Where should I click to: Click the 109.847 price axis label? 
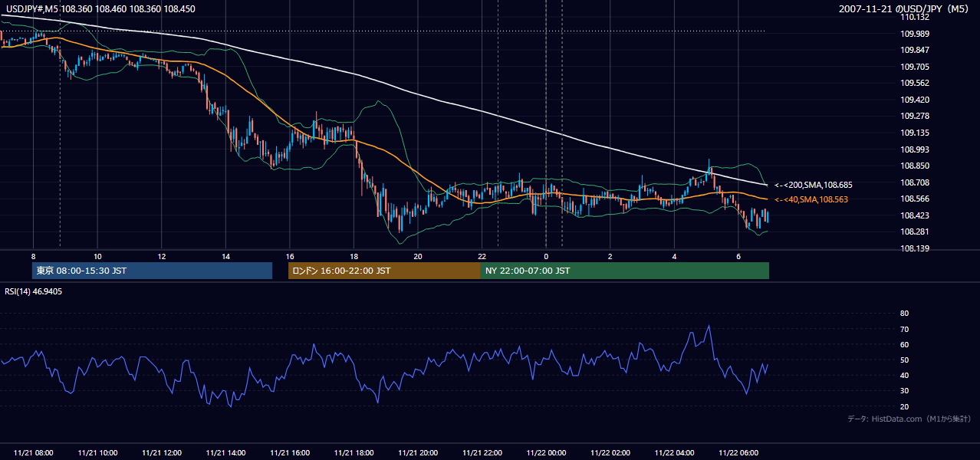pos(916,50)
